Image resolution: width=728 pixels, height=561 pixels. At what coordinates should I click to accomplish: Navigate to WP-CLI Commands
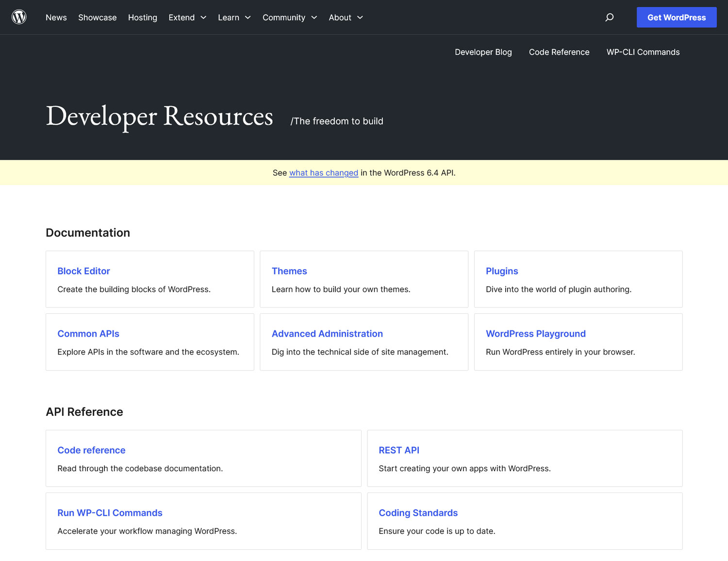tap(643, 52)
